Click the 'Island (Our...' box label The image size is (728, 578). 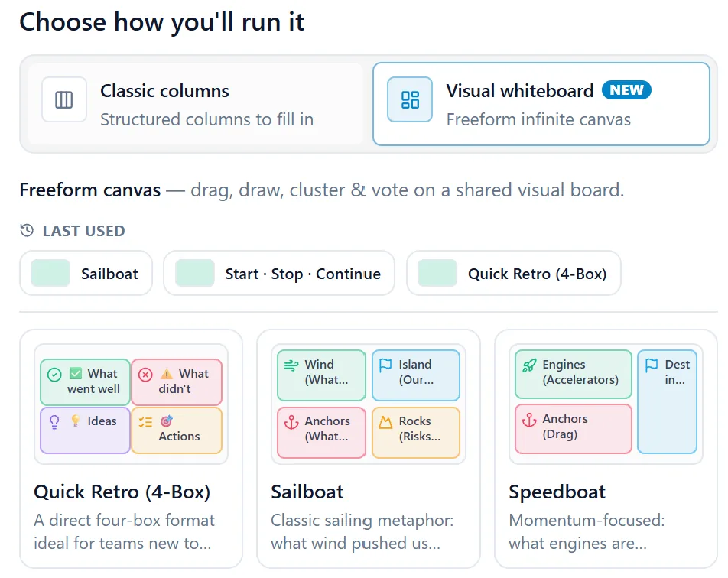coord(416,372)
